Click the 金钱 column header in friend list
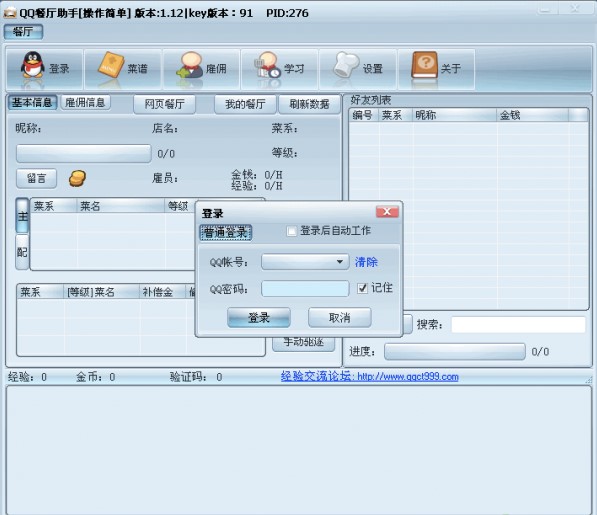The image size is (597, 515). pyautogui.click(x=532, y=115)
